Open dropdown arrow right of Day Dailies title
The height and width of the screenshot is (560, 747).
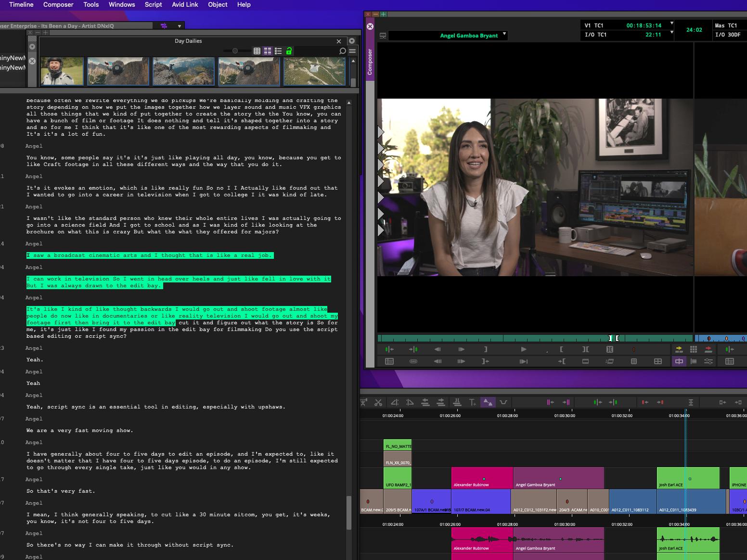(x=352, y=41)
